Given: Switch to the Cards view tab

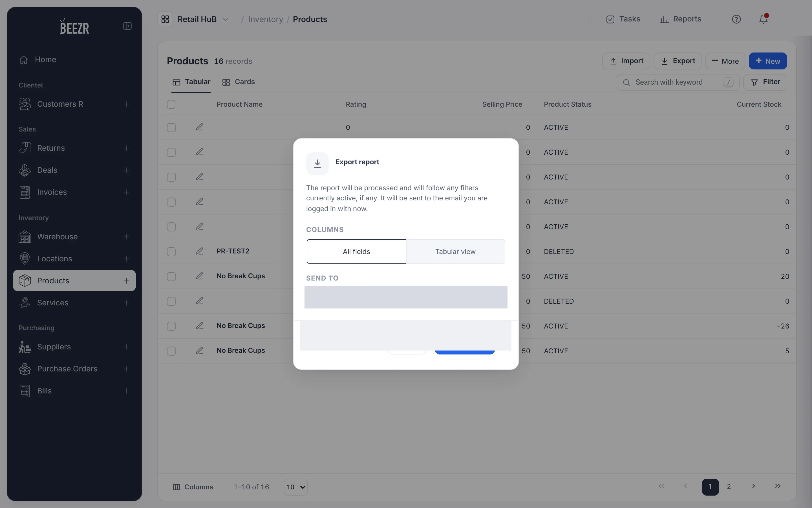Looking at the screenshot, I should (239, 82).
